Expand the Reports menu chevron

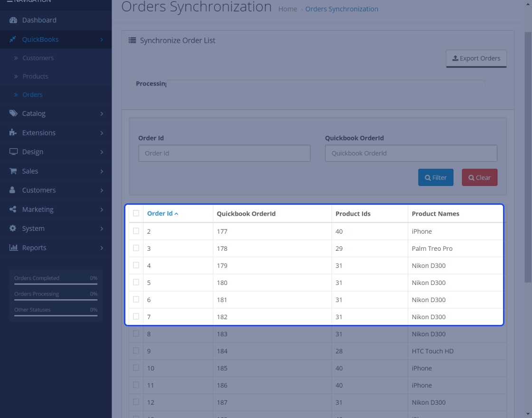click(102, 248)
